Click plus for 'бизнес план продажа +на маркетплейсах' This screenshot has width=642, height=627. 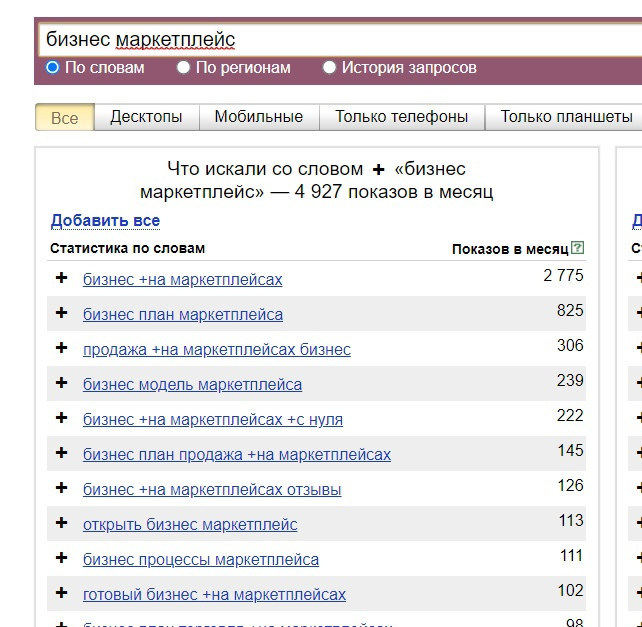coord(61,453)
